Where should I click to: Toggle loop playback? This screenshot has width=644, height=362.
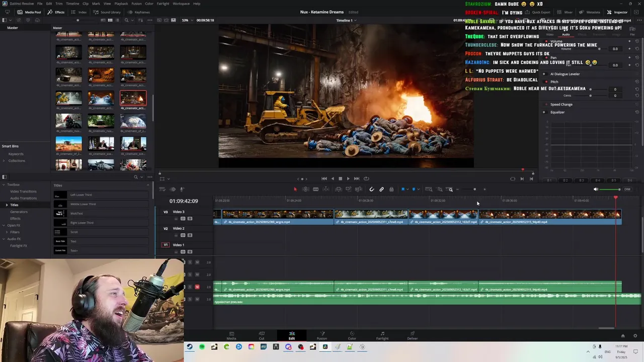(366, 178)
